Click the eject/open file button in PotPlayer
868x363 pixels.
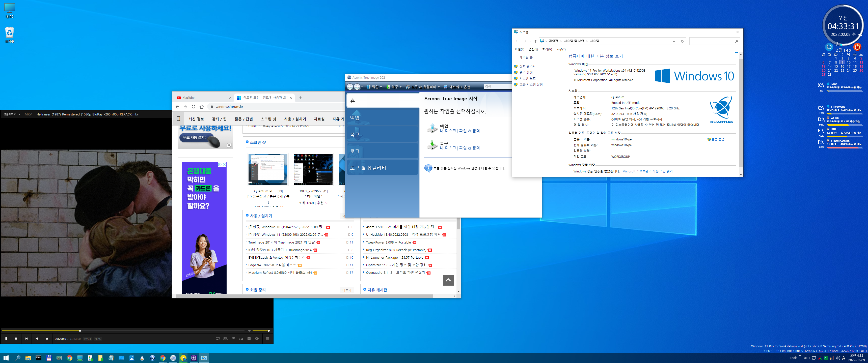pyautogui.click(x=47, y=338)
